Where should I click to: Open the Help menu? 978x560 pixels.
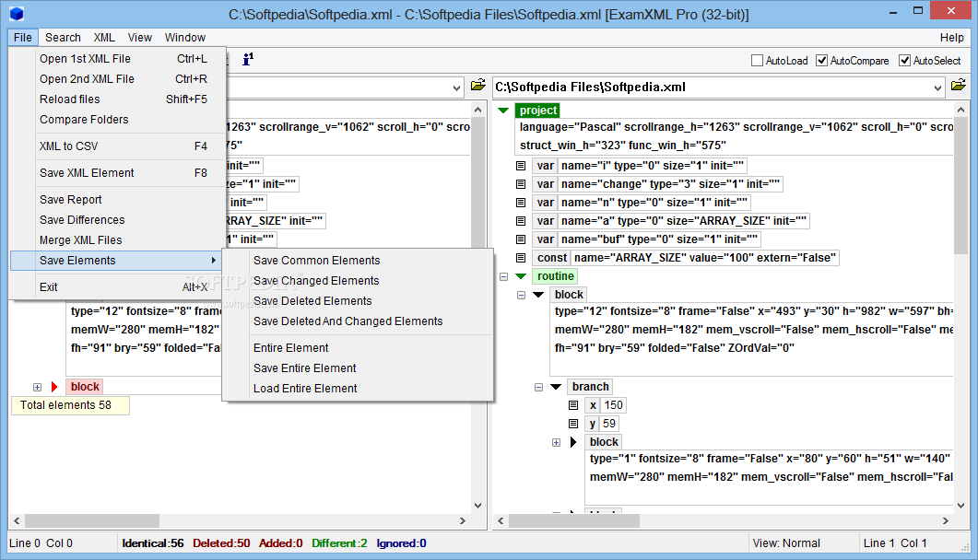coord(952,38)
